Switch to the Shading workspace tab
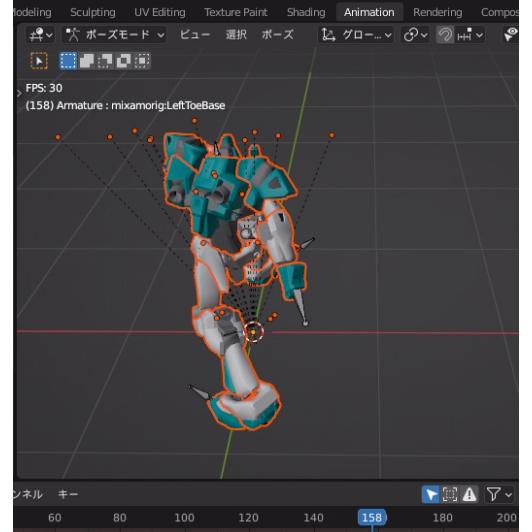Viewport: 532px width, 532px height. point(306,12)
